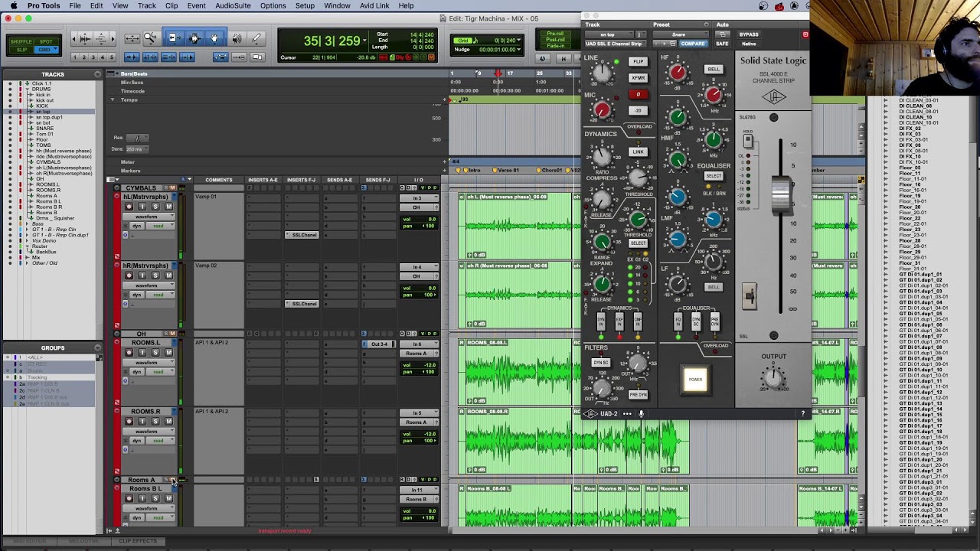Click the UAD-2 three-dots options icon
980x551 pixels.
[x=627, y=414]
